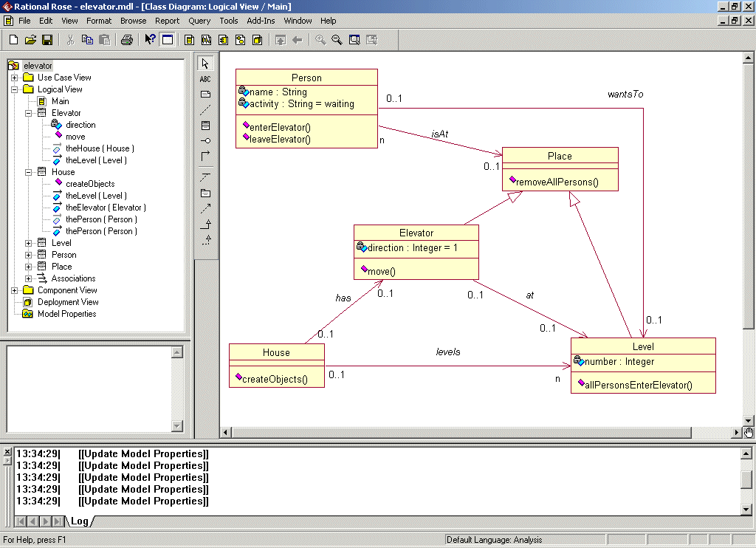Screen dimensions: 756x548
Task: Select the Package tool in toolbox
Action: pyautogui.click(x=205, y=193)
